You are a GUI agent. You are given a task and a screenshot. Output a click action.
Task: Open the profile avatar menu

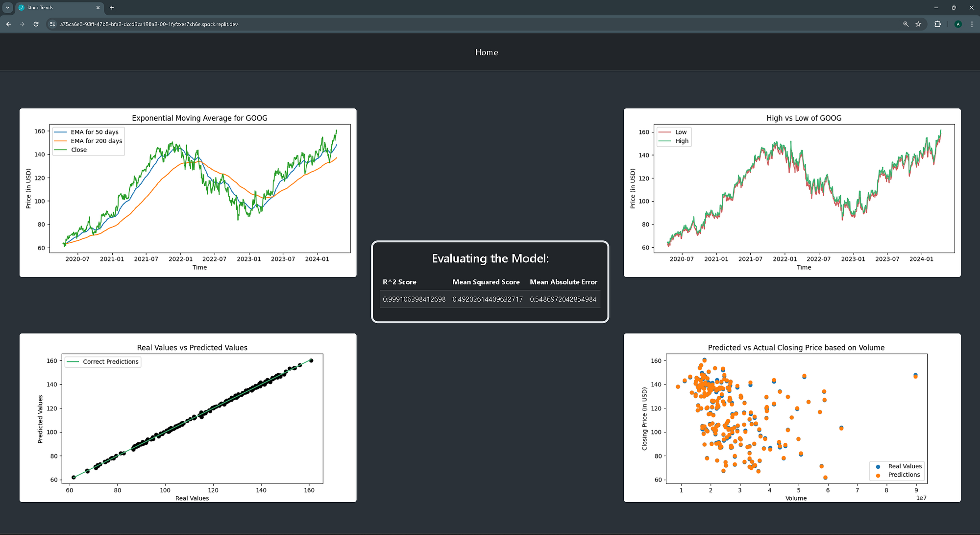958,24
